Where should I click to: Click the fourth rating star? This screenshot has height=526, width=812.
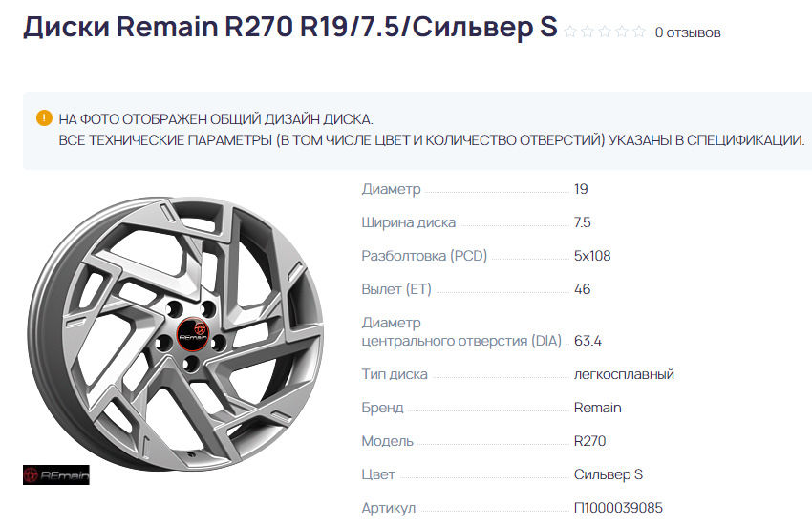pos(622,32)
